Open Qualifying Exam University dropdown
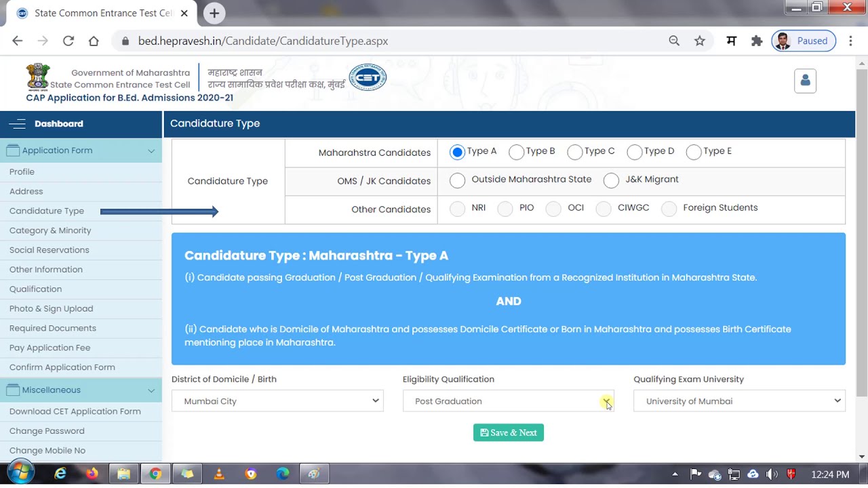 click(739, 401)
